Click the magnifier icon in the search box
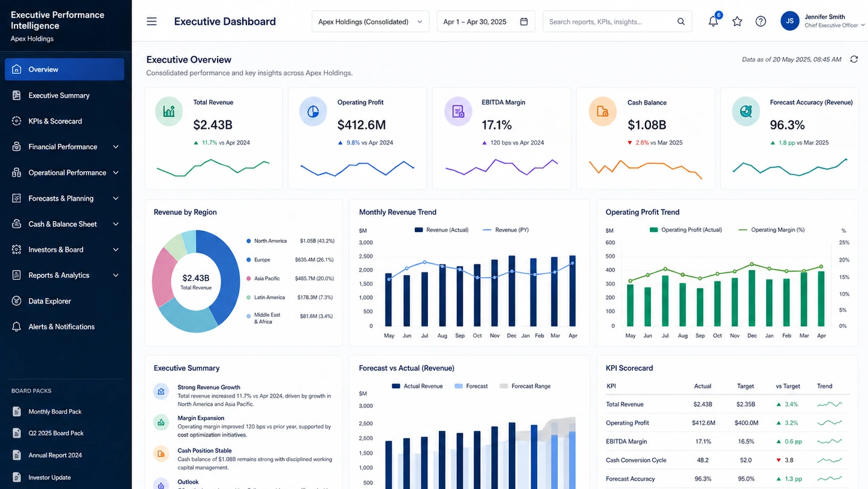868x489 pixels. (x=681, y=22)
